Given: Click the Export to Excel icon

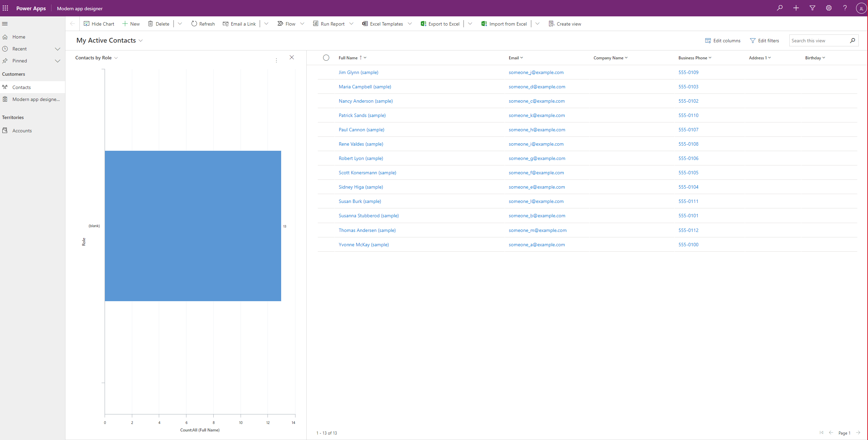Looking at the screenshot, I should coord(423,24).
